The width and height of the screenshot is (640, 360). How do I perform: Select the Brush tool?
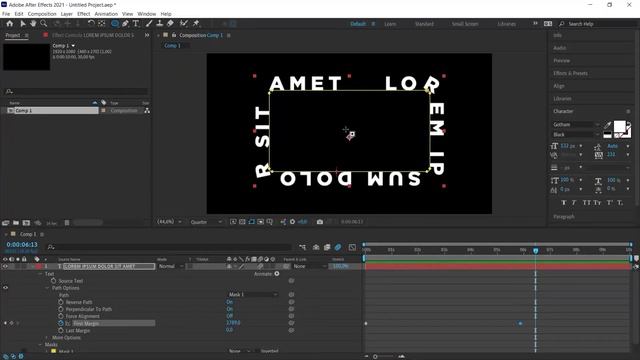(149, 24)
